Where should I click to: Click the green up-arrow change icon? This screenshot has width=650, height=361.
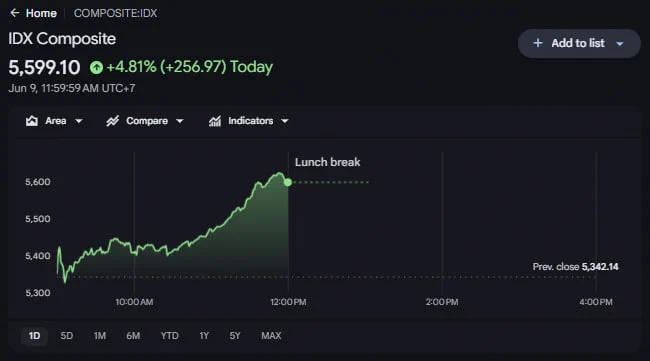[x=96, y=67]
